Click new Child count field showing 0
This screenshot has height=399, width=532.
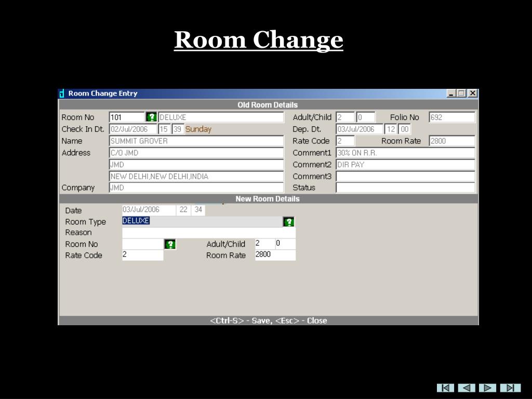tap(285, 244)
